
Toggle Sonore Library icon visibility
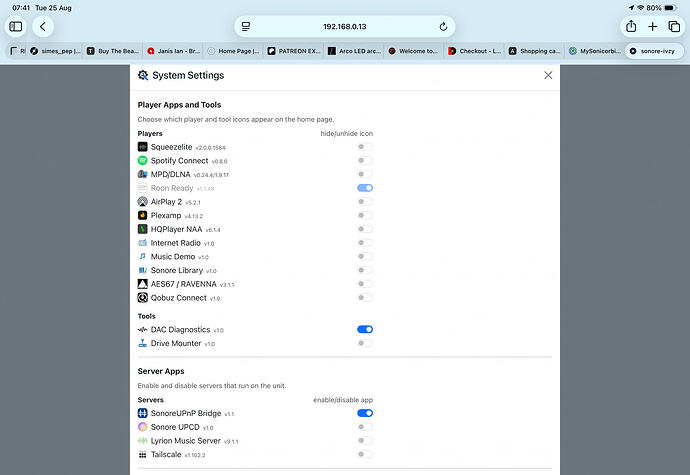click(x=365, y=270)
